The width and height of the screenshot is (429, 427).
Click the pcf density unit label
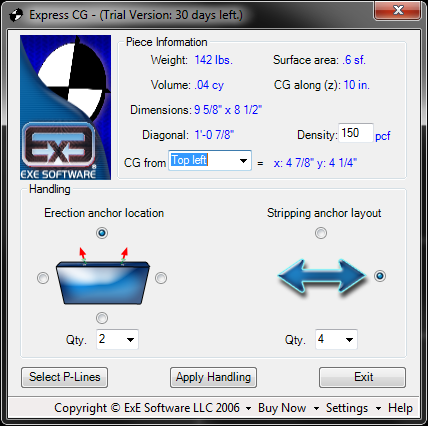pos(383,136)
